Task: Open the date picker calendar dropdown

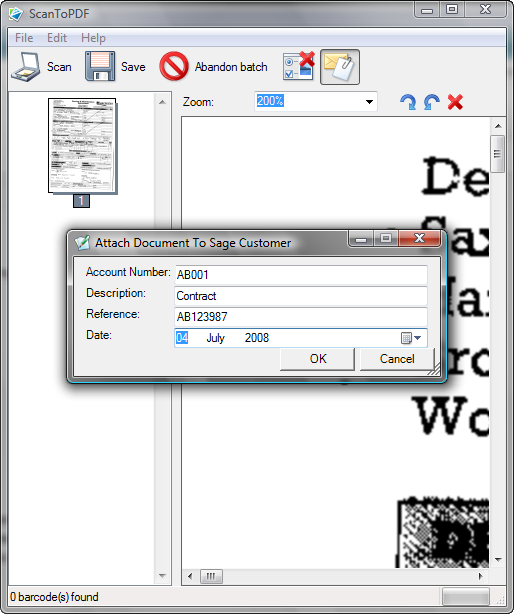Action: click(411, 338)
